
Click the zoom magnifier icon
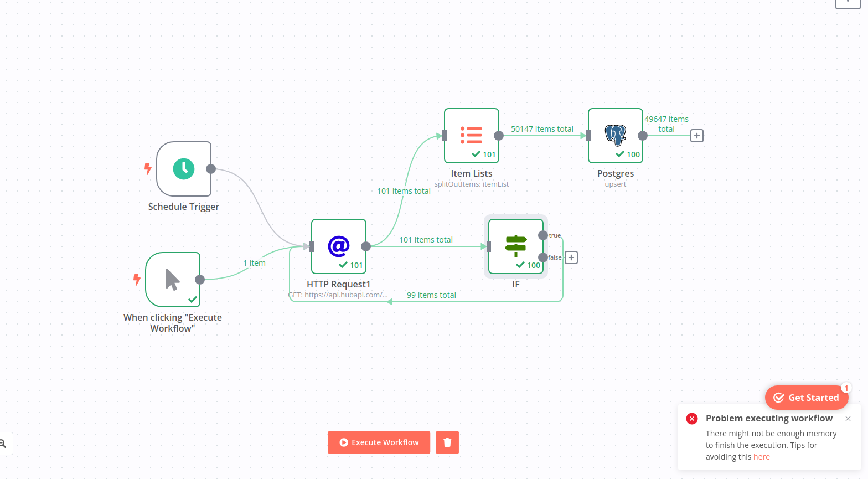pos(3,444)
